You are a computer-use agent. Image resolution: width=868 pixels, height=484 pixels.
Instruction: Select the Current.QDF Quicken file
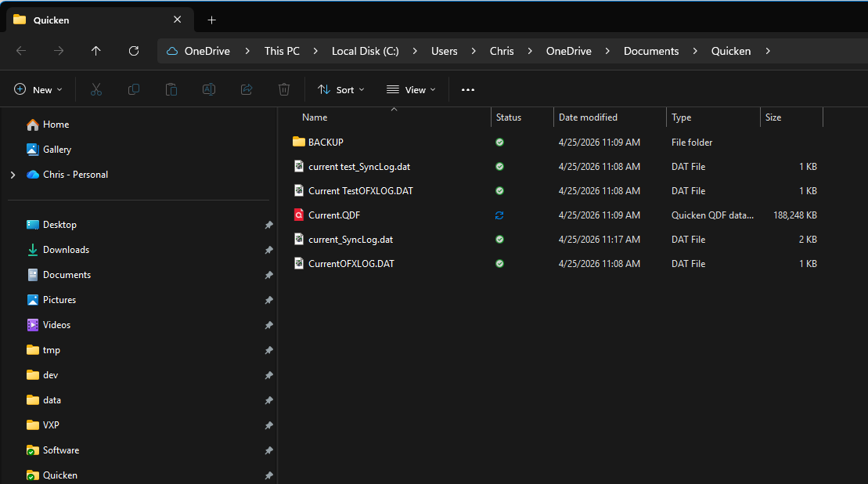pyautogui.click(x=334, y=215)
